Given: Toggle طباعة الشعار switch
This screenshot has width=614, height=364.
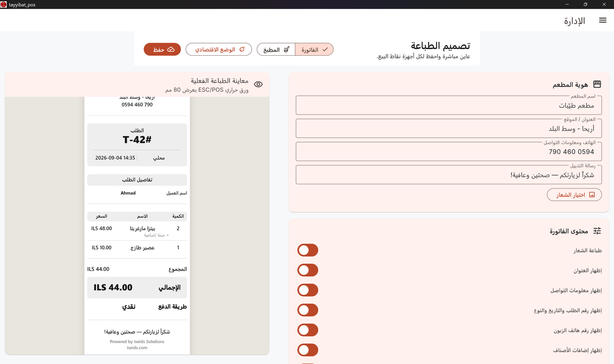Looking at the screenshot, I should point(308,250).
